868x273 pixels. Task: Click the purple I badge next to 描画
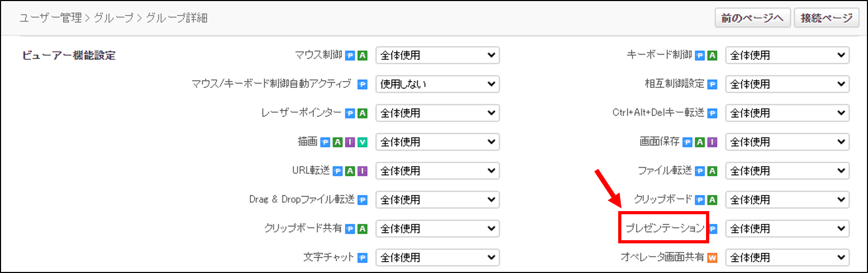click(x=350, y=142)
